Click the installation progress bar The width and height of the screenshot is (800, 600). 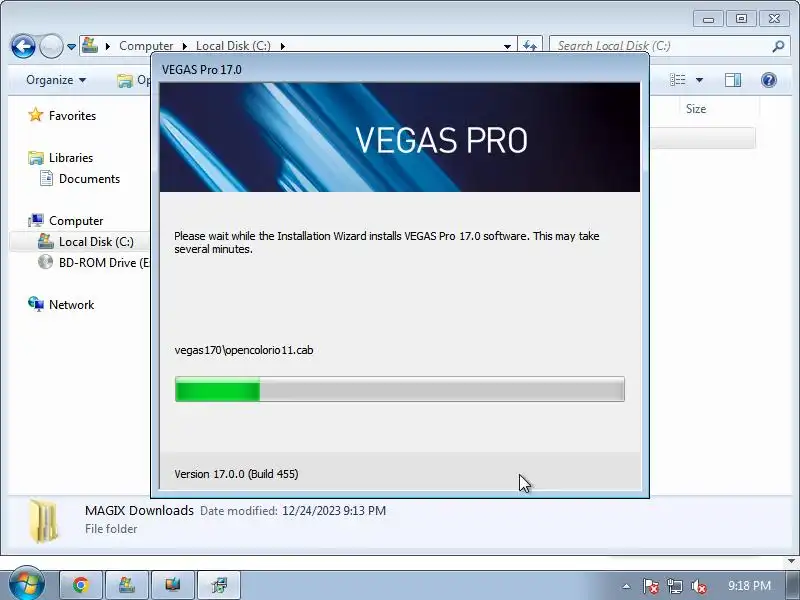(x=399, y=389)
